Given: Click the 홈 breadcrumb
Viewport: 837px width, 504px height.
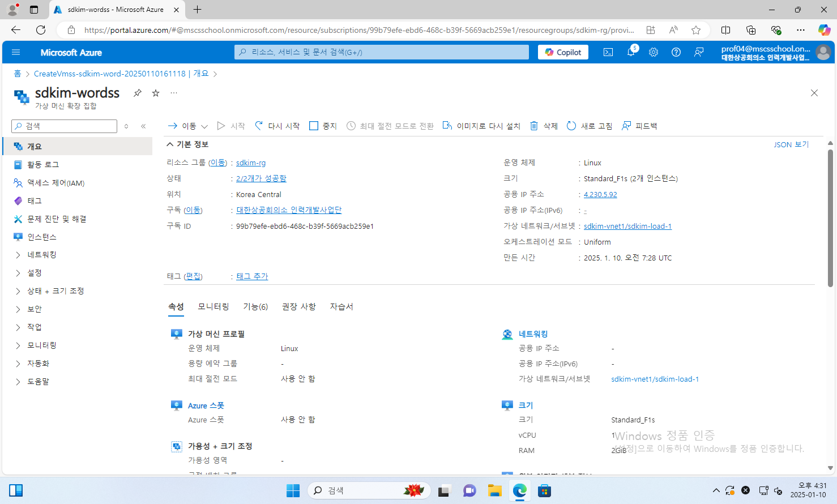Looking at the screenshot, I should point(18,74).
